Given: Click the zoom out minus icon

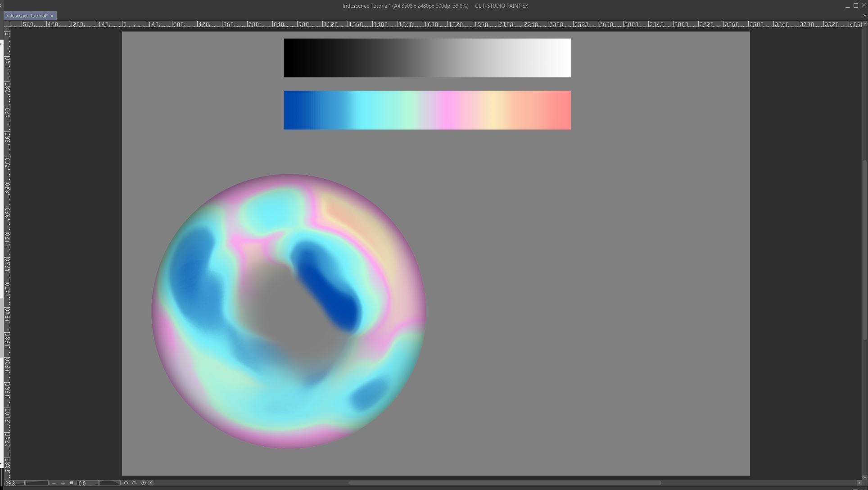Looking at the screenshot, I should click(54, 483).
